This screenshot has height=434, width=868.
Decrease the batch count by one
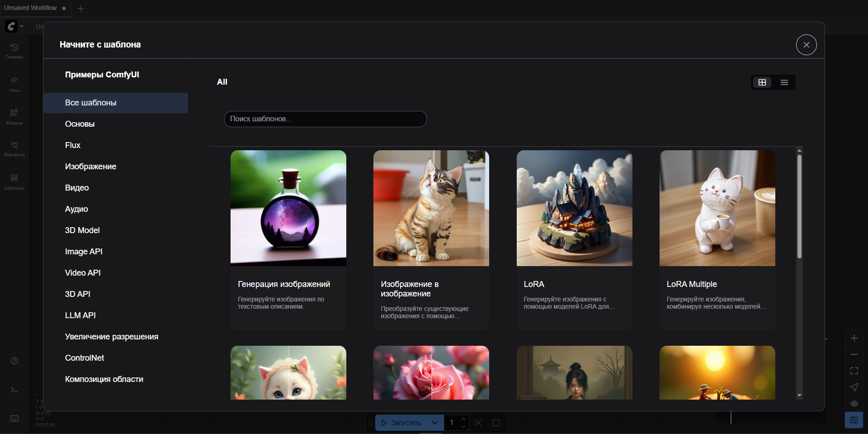(x=463, y=426)
